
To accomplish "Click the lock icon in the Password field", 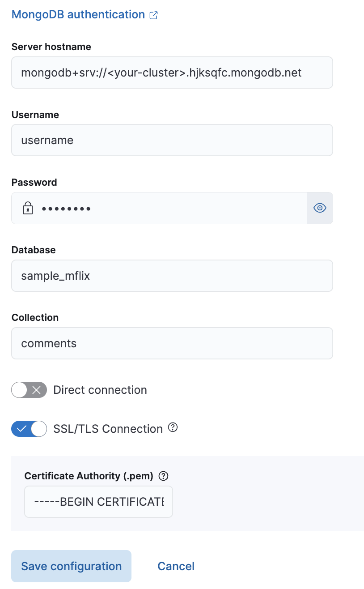I will [28, 208].
